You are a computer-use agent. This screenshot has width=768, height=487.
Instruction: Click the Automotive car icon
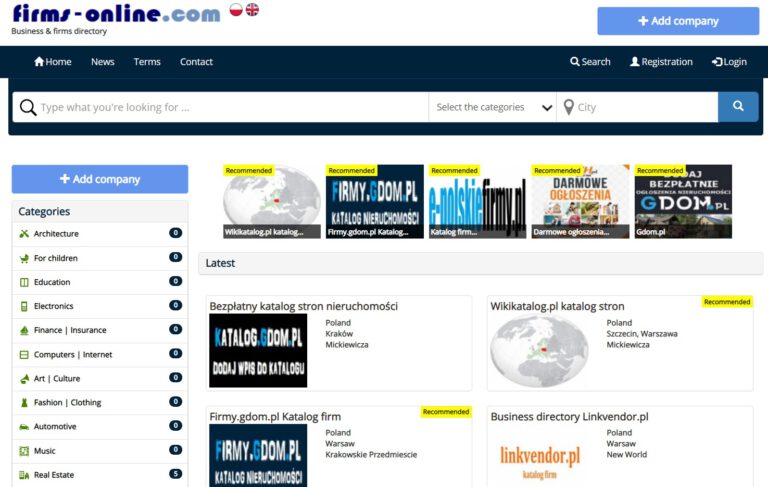(x=24, y=427)
